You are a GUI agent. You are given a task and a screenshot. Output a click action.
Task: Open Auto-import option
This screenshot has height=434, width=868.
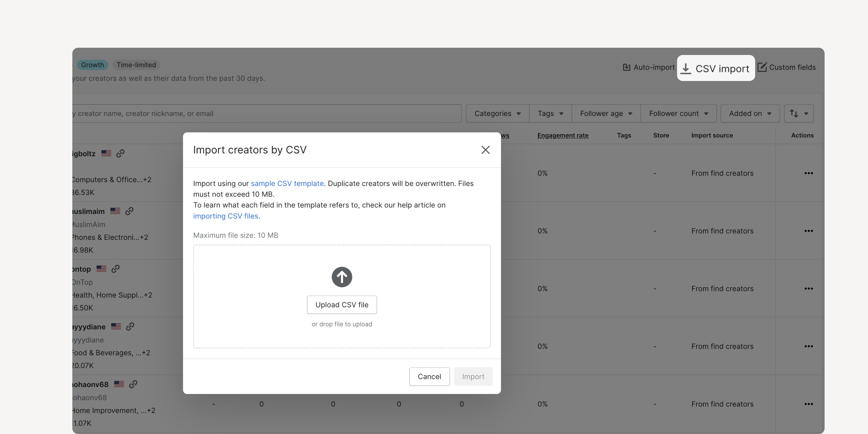tap(649, 67)
